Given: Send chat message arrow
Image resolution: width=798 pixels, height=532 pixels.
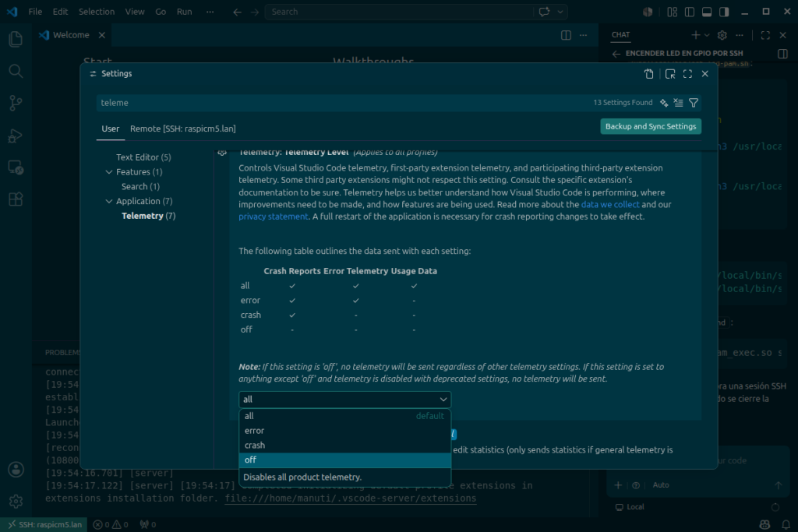Looking at the screenshot, I should [x=779, y=485].
